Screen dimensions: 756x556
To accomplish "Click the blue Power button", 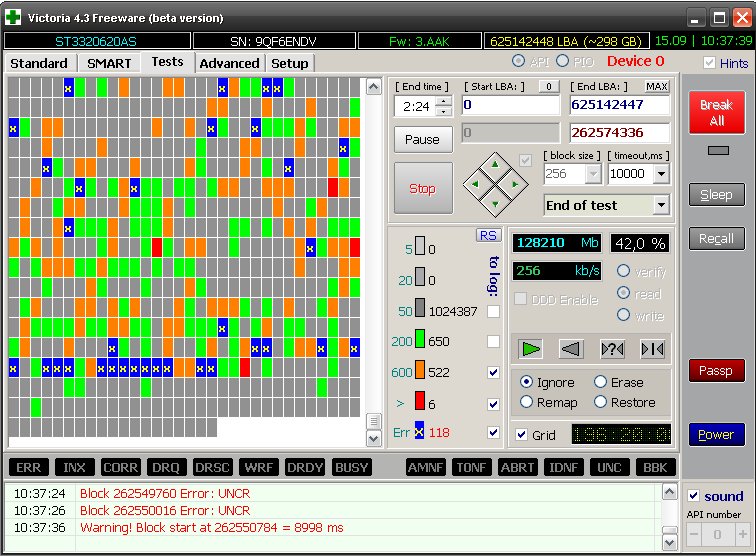I will pos(716,434).
